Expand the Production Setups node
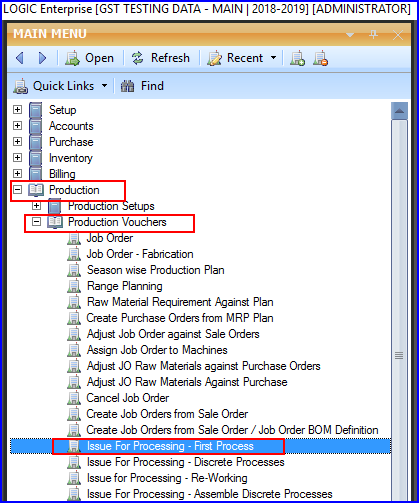 [x=36, y=206]
